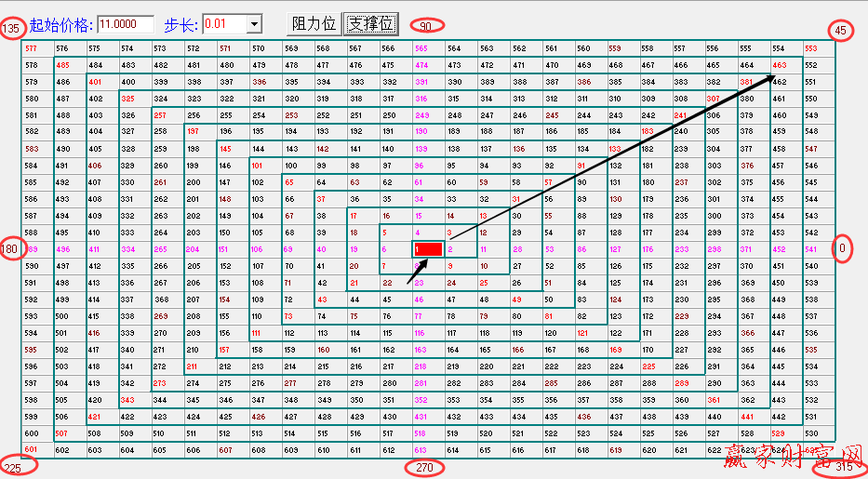Open the 步长 step size dropdown
868x479 pixels.
tap(254, 23)
